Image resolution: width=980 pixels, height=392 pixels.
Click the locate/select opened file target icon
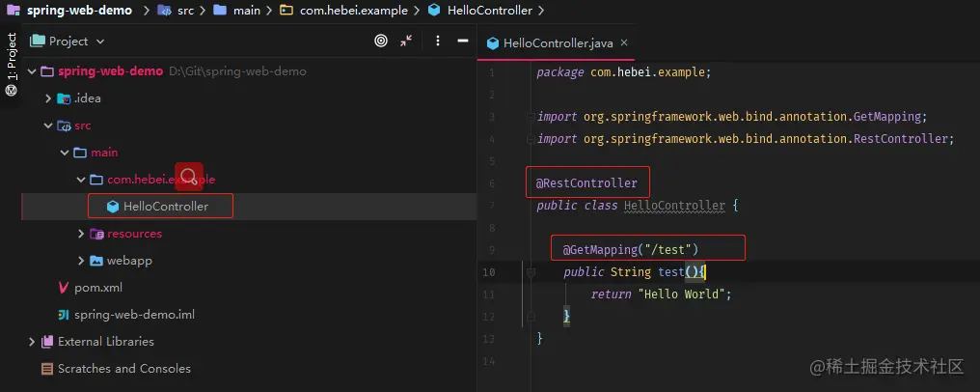[x=381, y=42]
